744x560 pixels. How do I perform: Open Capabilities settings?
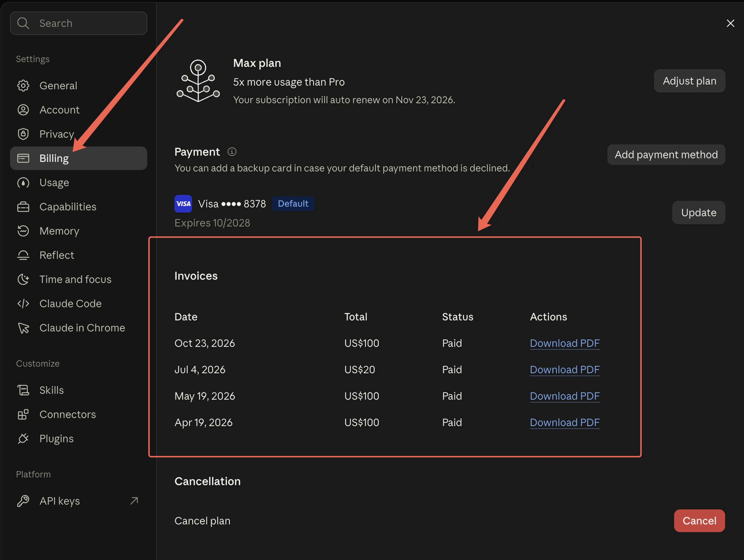79,207
